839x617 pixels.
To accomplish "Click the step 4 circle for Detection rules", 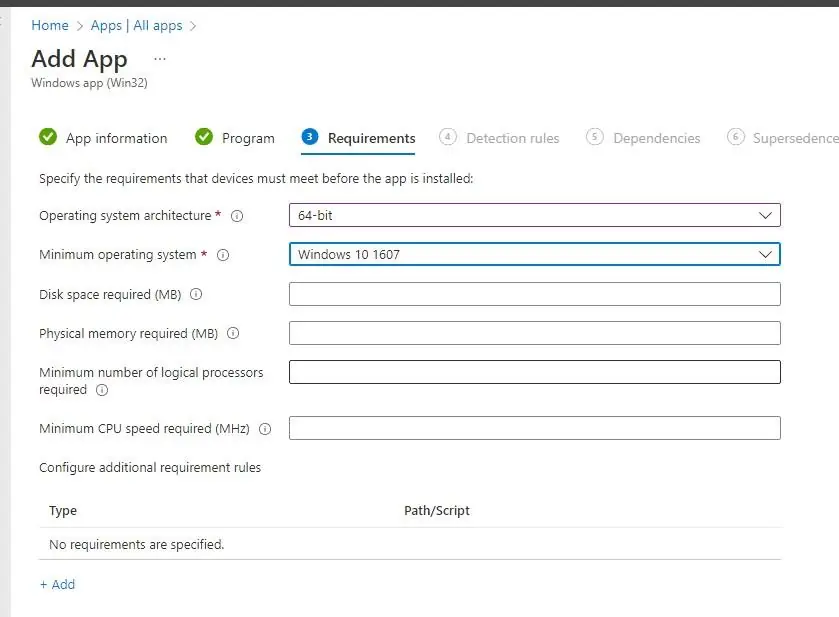I will (x=448, y=137).
